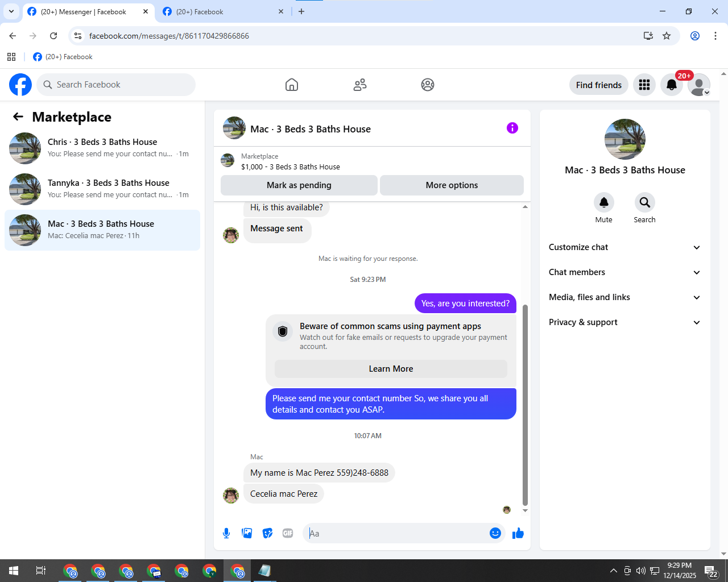The image size is (728, 582).
Task: Click the Search Facebook field
Action: (116, 85)
